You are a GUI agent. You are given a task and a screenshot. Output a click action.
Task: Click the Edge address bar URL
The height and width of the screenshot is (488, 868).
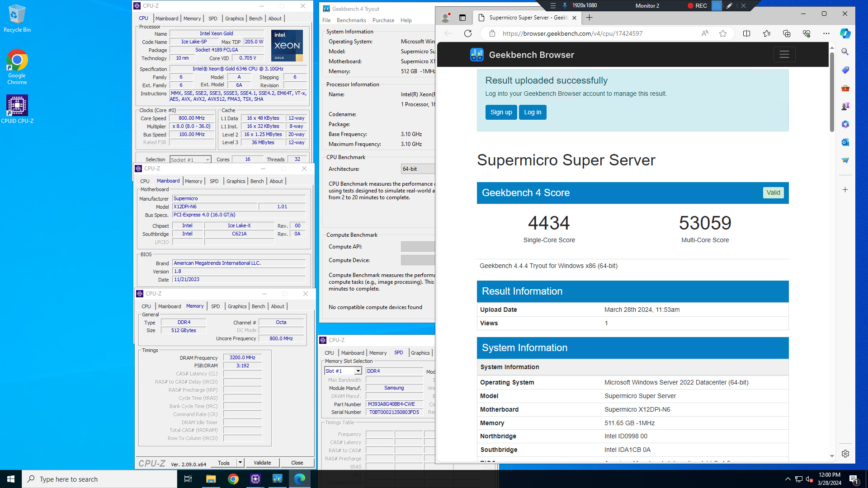[572, 33]
